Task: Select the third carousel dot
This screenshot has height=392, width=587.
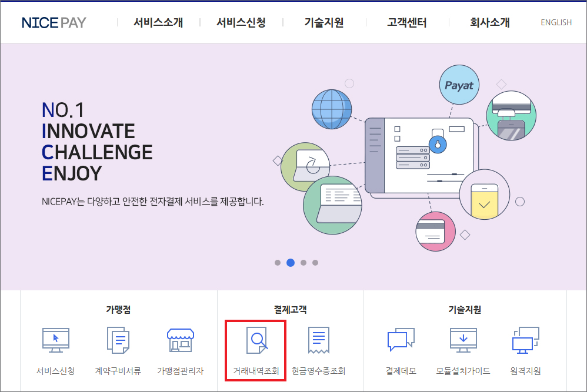Action: (303, 263)
